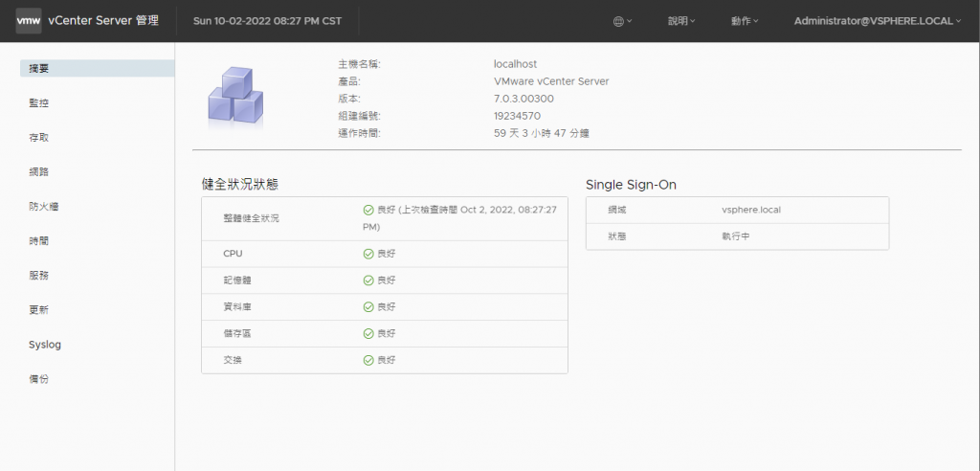Select 摘要 in the sidebar

click(x=97, y=68)
